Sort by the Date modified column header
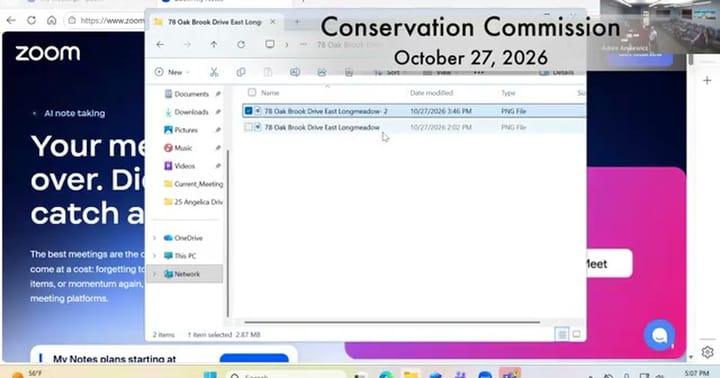The height and width of the screenshot is (378, 720). point(431,93)
